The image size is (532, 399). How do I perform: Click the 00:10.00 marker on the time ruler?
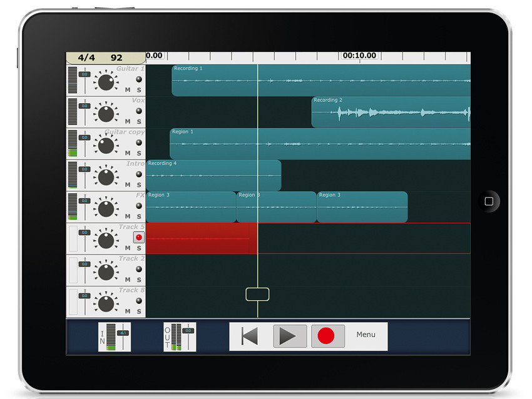tap(359, 56)
